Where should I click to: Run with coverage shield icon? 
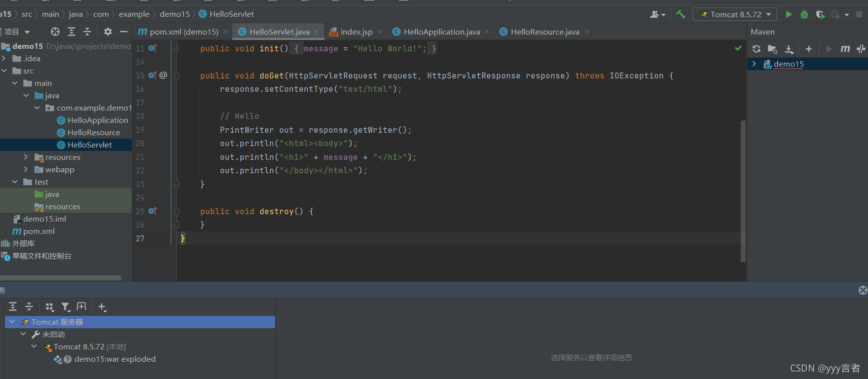820,14
